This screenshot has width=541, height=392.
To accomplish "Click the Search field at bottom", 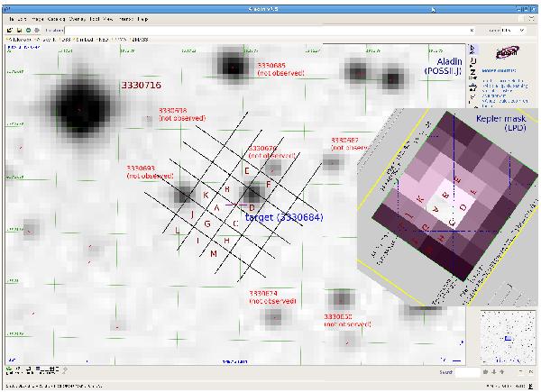I will click(x=468, y=371).
